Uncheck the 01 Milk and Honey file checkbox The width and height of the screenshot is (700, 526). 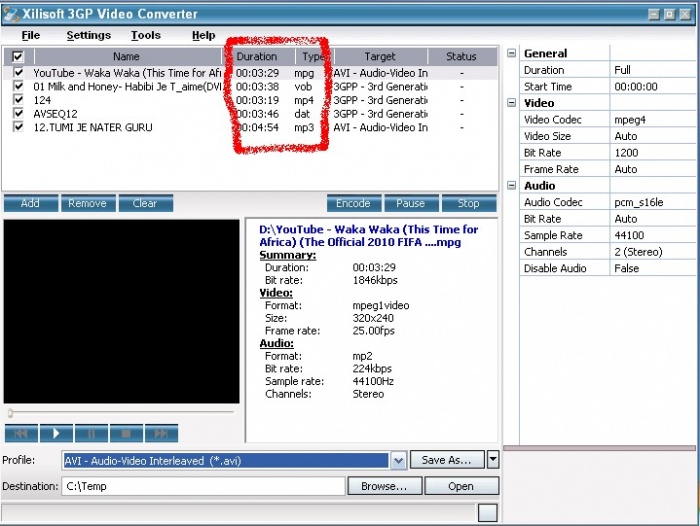coord(18,86)
